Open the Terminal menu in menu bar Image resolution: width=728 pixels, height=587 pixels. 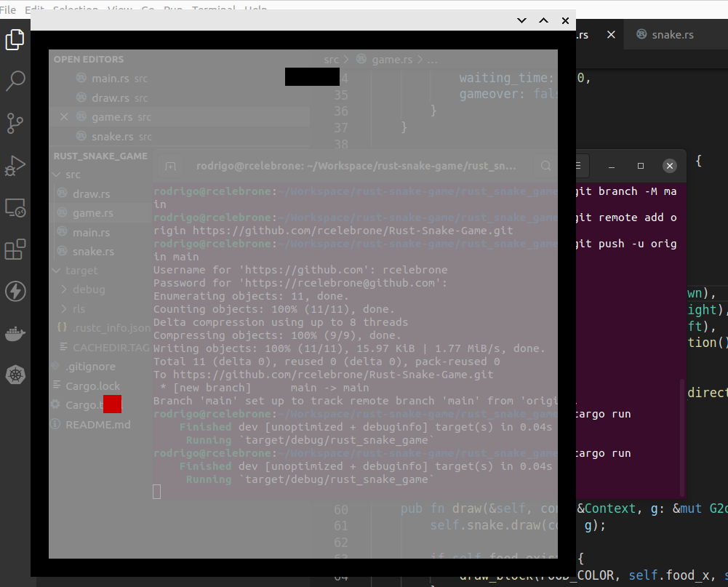point(212,9)
